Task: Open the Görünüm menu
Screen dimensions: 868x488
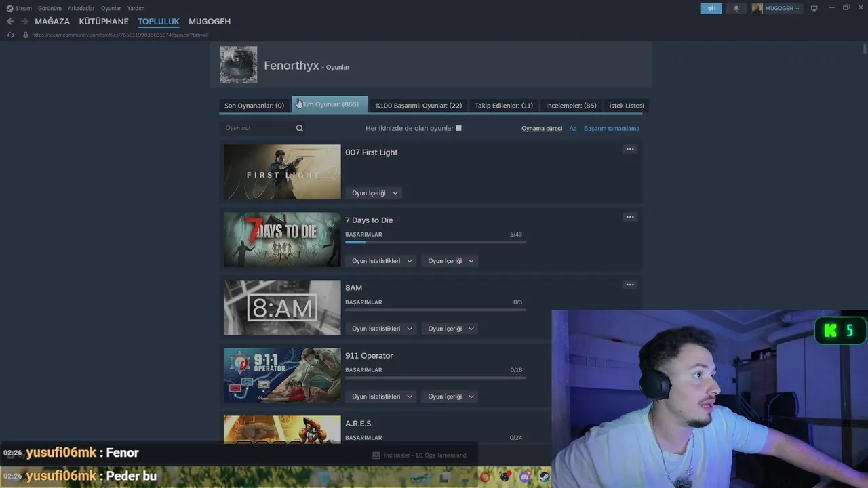Action: click(50, 8)
